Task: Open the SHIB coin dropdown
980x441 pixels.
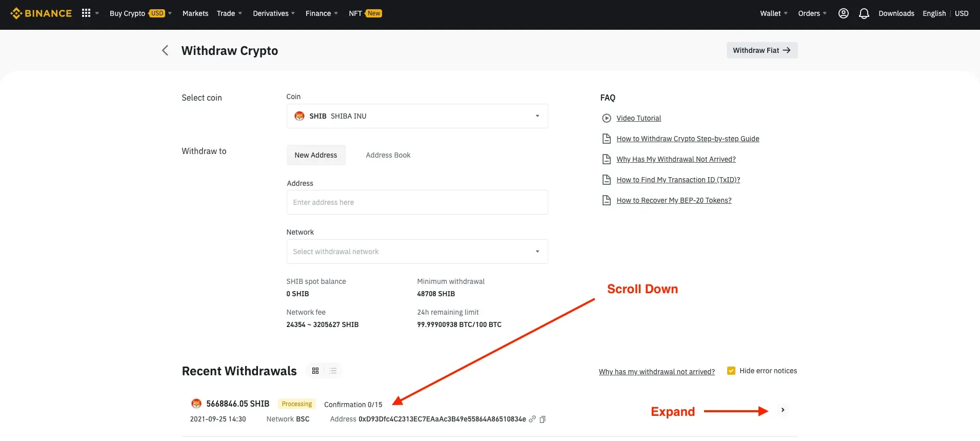Action: click(417, 116)
